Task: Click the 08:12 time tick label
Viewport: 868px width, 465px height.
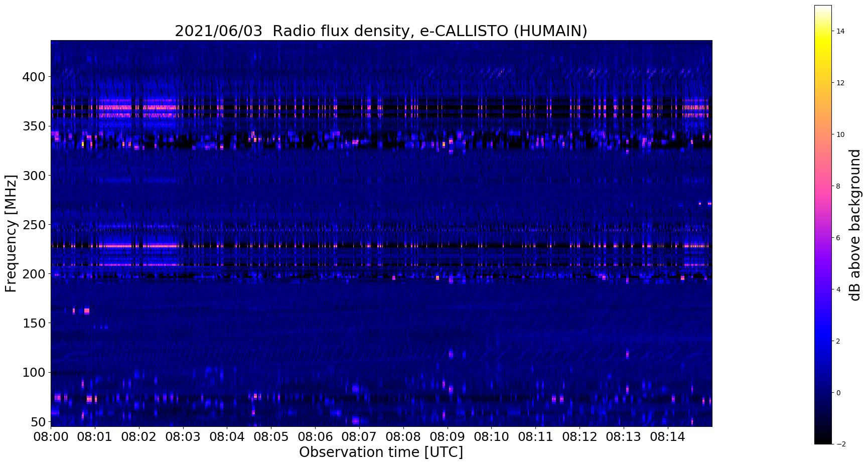Action: click(580, 437)
